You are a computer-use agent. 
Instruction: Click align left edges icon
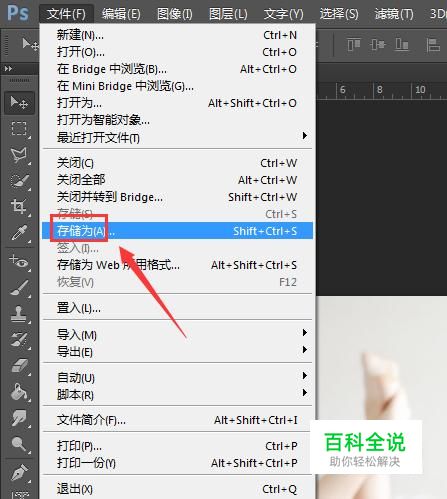433,44
